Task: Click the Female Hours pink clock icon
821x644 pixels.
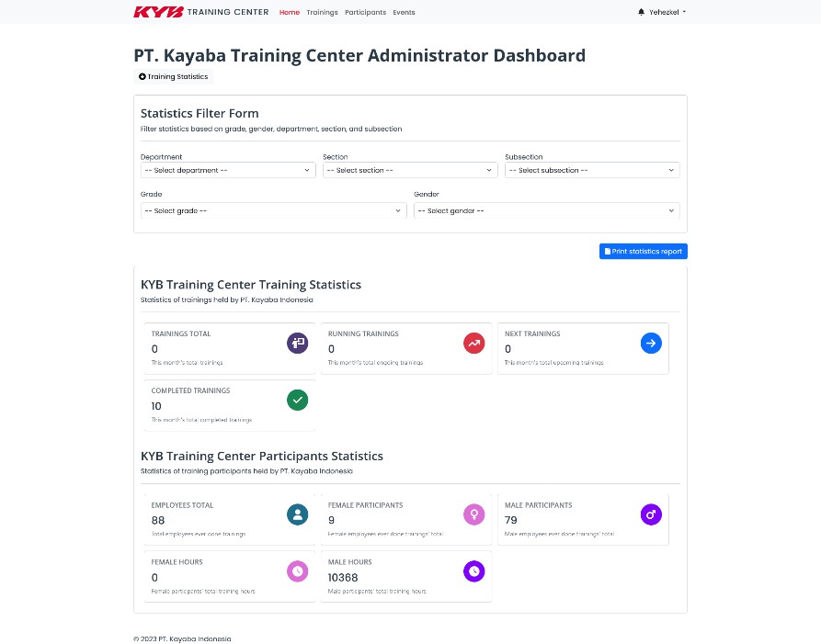Action: (x=297, y=571)
